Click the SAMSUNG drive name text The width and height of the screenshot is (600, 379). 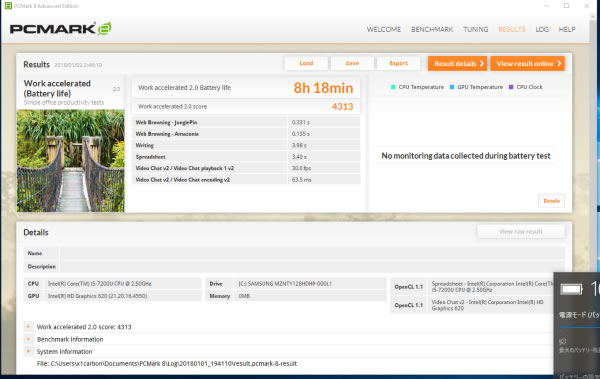tap(285, 284)
